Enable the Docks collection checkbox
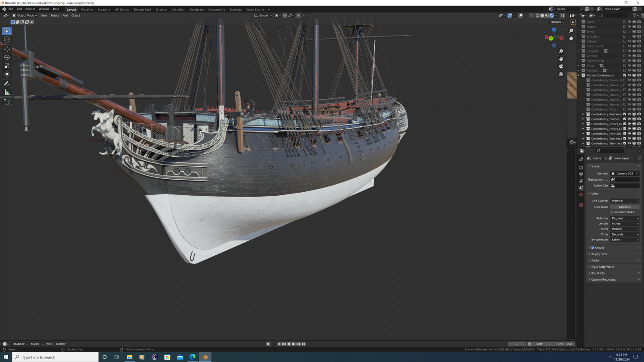Viewport: 644px width, 362px height. (x=625, y=21)
